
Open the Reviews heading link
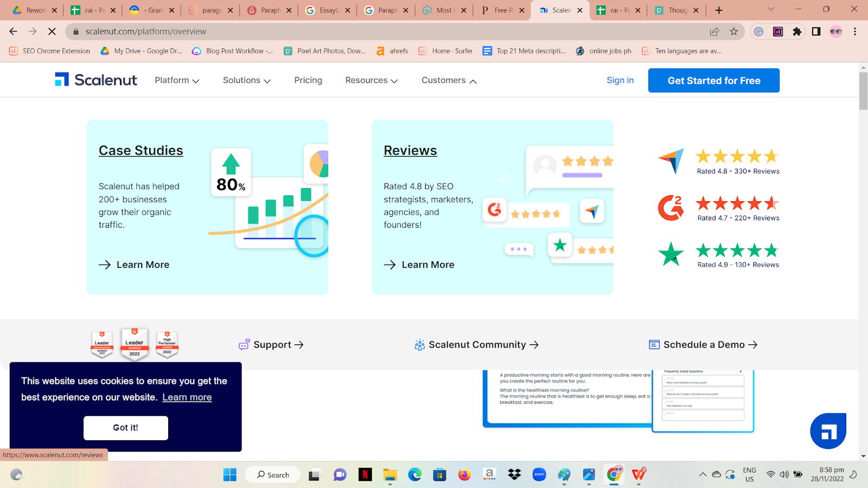410,150
